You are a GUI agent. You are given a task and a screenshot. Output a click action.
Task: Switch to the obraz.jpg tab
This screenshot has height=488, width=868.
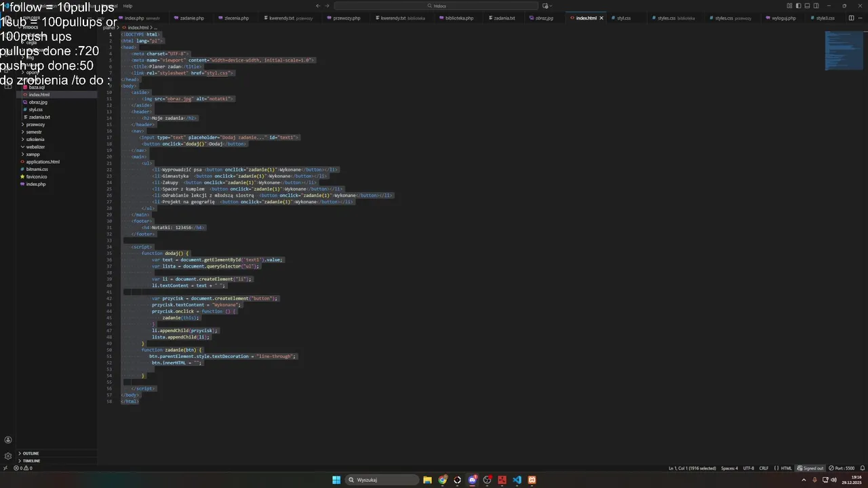(x=544, y=18)
